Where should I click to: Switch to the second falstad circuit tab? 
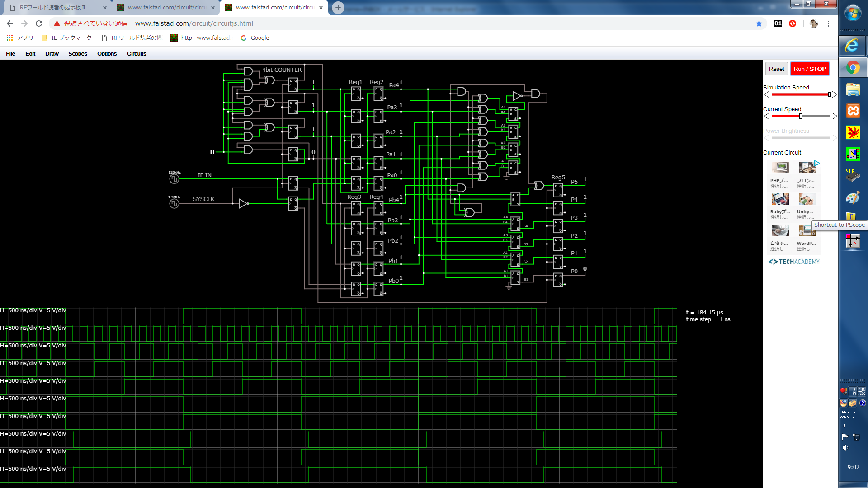pos(165,7)
